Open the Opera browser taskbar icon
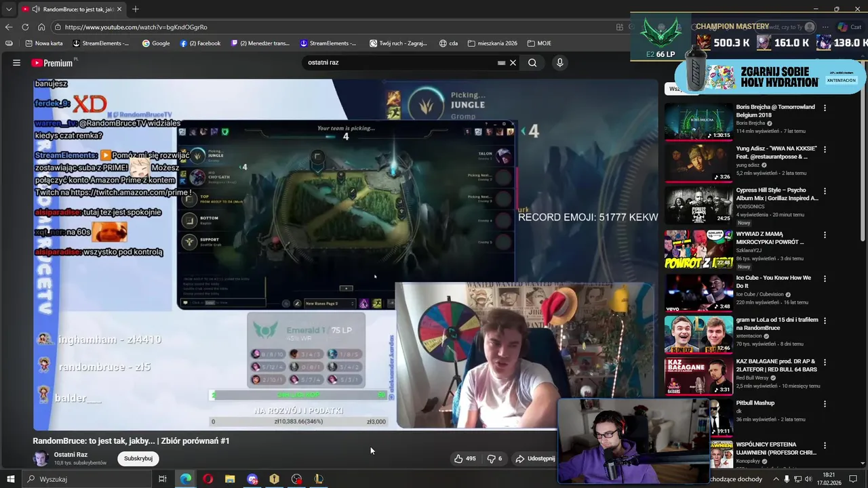The width and height of the screenshot is (868, 488). 208,479
